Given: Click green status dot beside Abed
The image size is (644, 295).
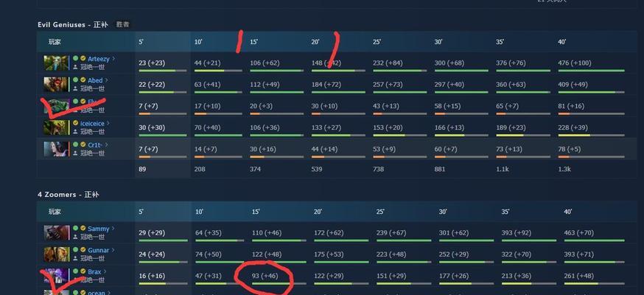Looking at the screenshot, I should [x=76, y=80].
